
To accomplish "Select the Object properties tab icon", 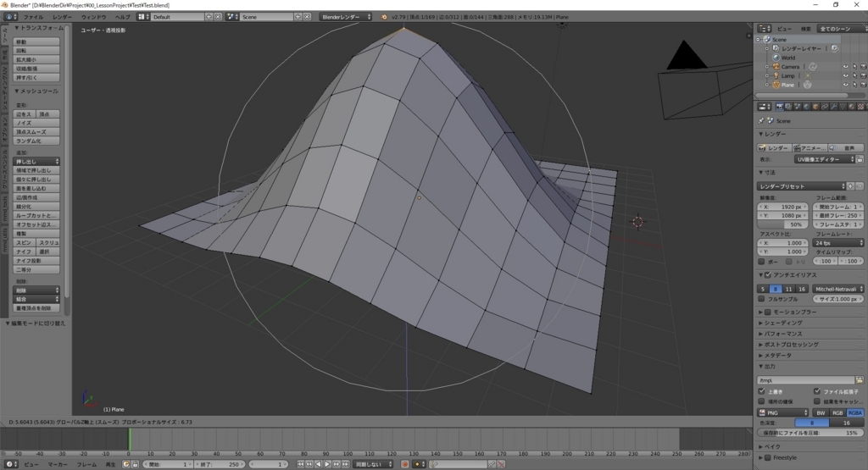I will pos(815,107).
